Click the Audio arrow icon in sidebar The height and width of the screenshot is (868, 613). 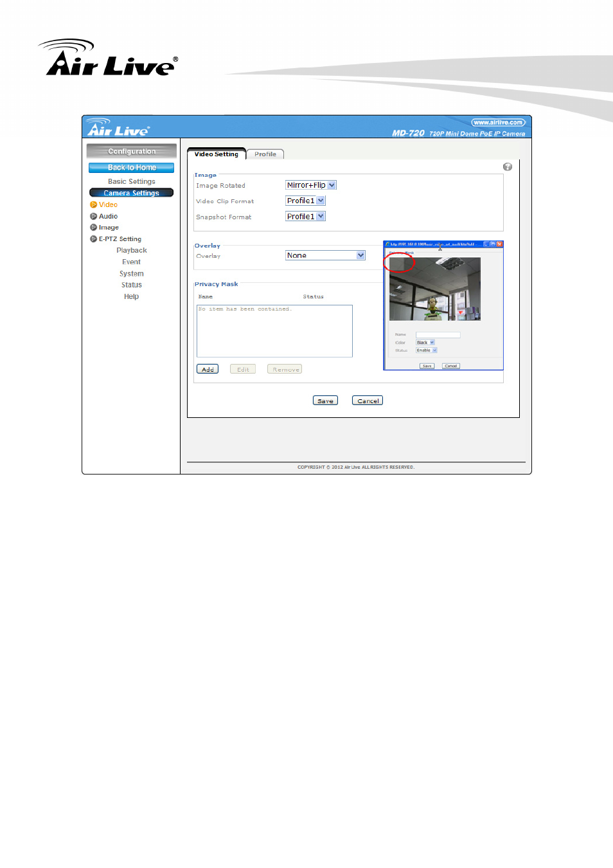click(x=93, y=216)
